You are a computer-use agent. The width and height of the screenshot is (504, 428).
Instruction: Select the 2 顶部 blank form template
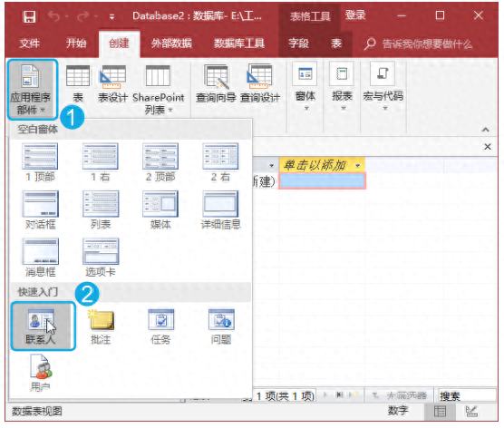160,162
